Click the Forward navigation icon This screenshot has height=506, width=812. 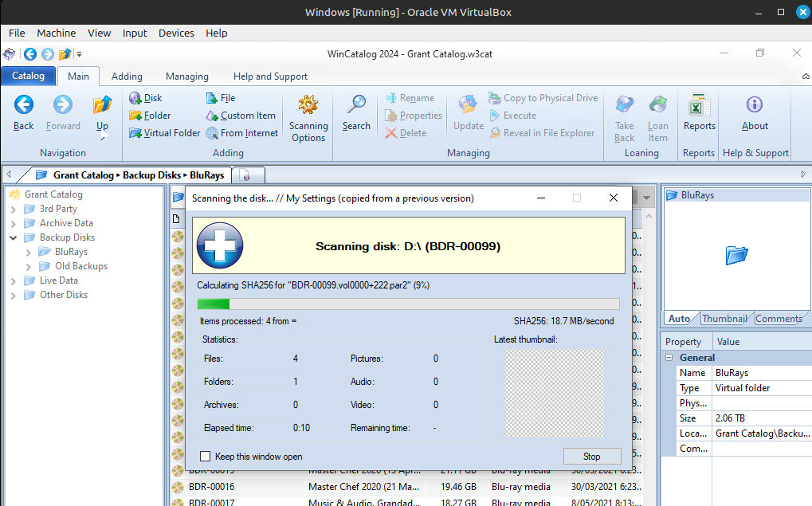coord(63,105)
